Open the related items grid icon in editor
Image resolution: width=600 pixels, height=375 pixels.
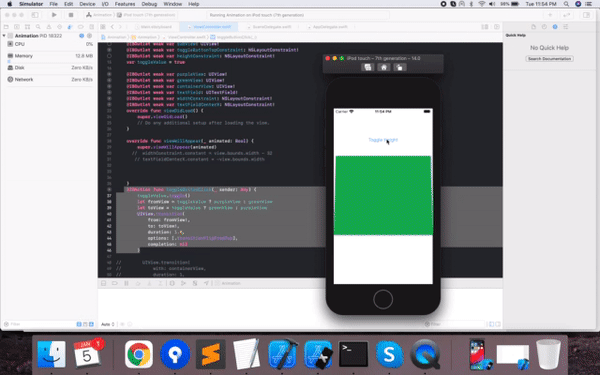pos(103,27)
